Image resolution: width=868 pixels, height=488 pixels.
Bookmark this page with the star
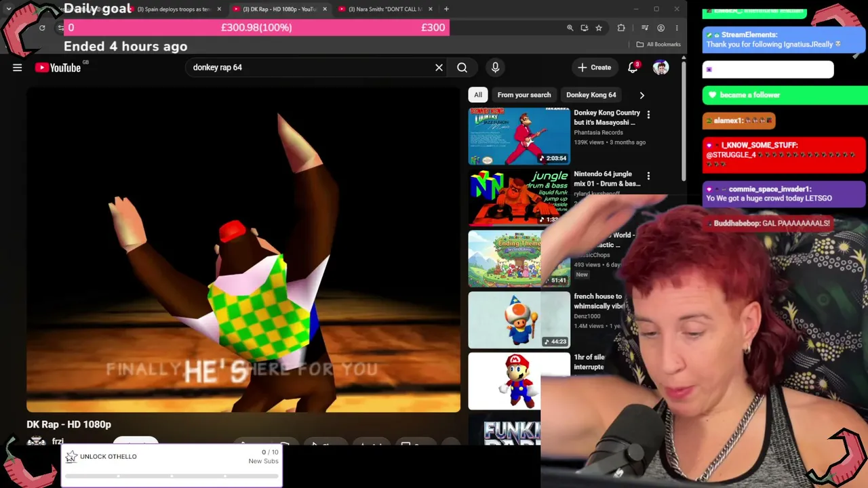click(599, 28)
